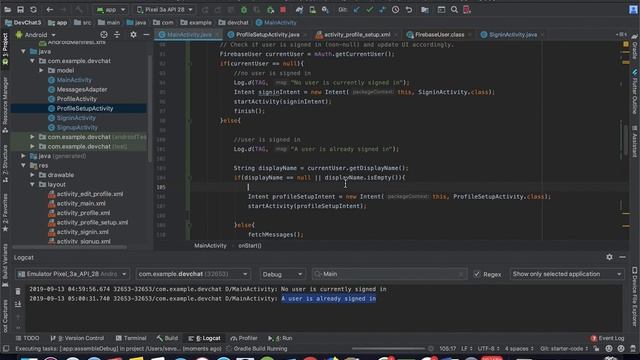The width and height of the screenshot is (640, 360).
Task: Click the Open folder toolbar icon
Action: click(x=7, y=9)
